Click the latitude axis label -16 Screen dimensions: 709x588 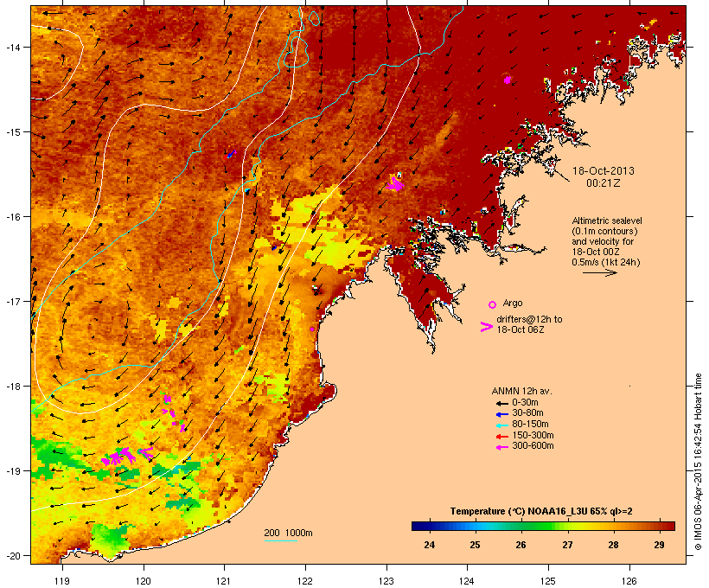click(12, 217)
